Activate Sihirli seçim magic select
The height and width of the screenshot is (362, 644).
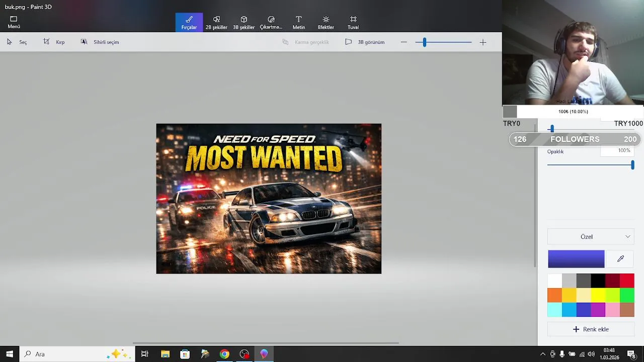point(100,42)
